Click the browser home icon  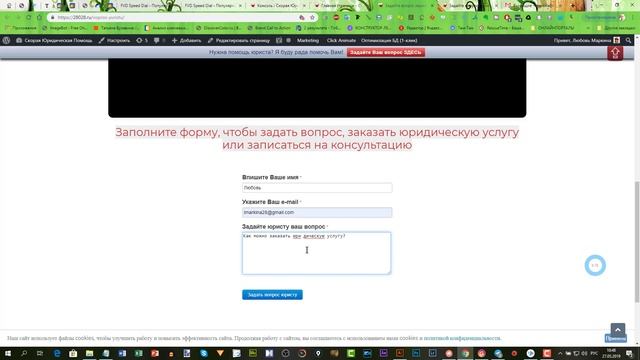click(x=40, y=18)
